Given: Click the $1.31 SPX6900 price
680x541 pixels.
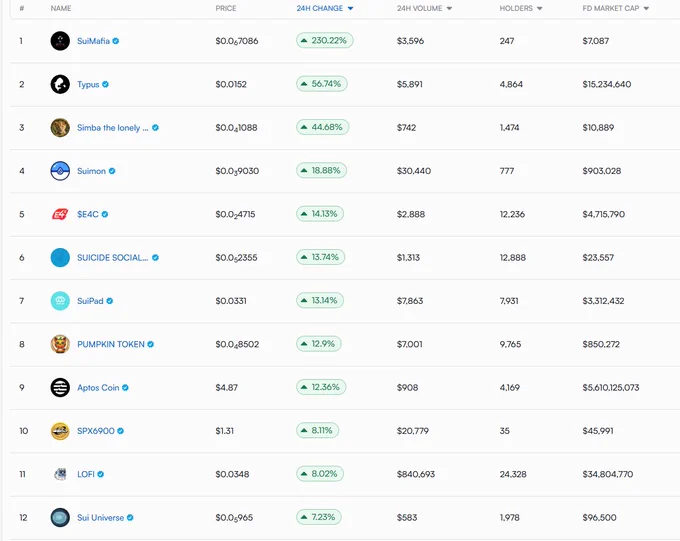Looking at the screenshot, I should 225,431.
